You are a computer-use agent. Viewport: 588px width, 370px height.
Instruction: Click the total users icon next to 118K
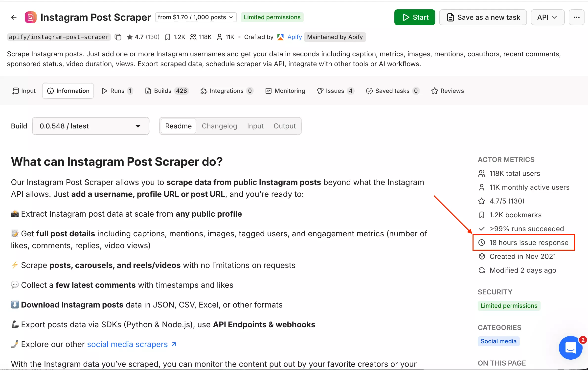(x=193, y=37)
